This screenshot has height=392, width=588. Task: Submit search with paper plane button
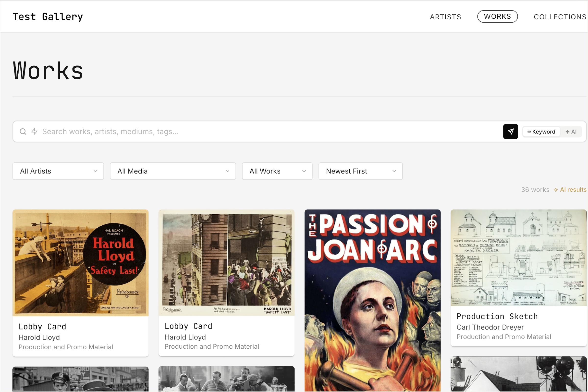(x=511, y=132)
